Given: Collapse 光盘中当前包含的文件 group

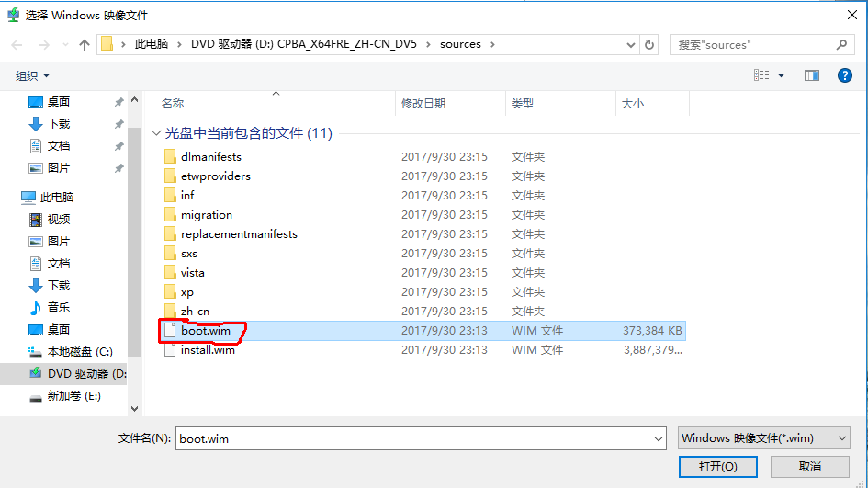Looking at the screenshot, I should tap(156, 133).
